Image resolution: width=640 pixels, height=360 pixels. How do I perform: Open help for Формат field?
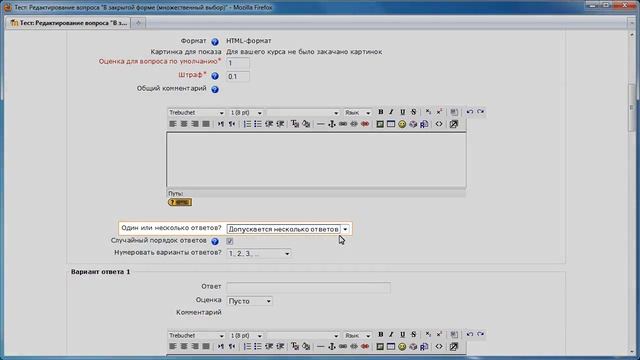point(215,42)
